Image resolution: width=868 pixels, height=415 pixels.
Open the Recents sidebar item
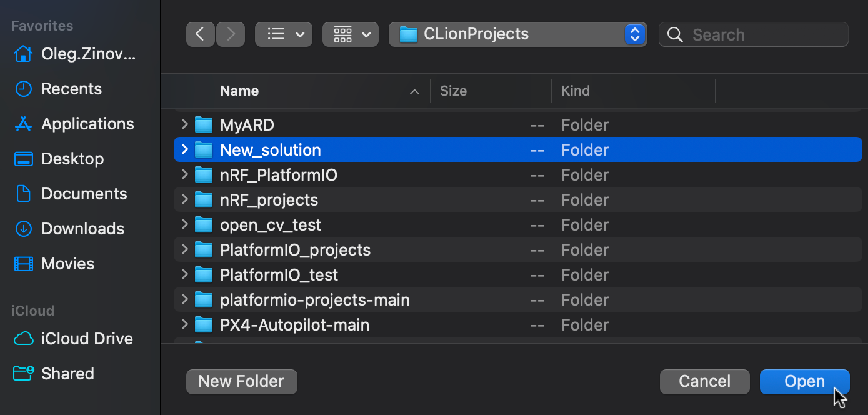(71, 88)
